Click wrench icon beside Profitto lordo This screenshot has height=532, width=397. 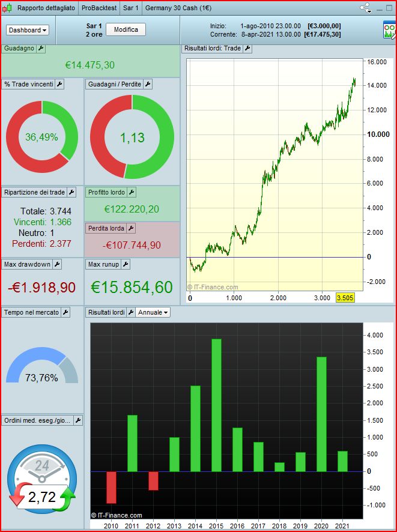[132, 192]
